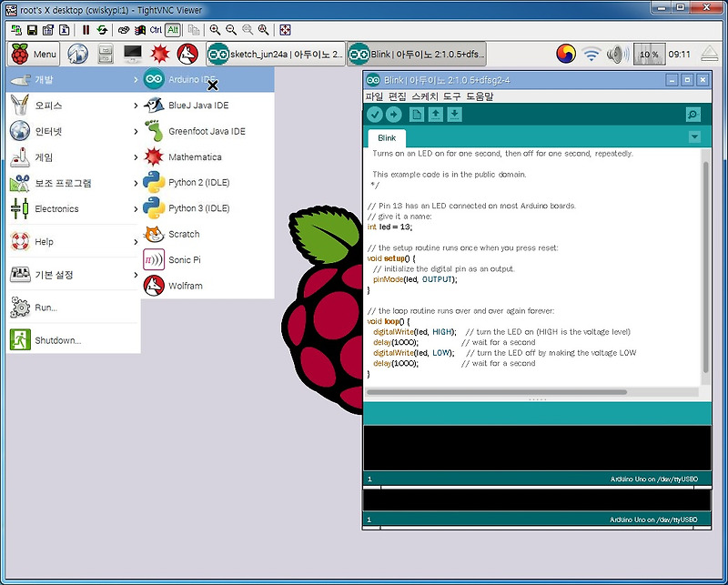The height and width of the screenshot is (585, 728).
Task: Click zoom auto-fit icon in TightVNC
Action: point(264,30)
